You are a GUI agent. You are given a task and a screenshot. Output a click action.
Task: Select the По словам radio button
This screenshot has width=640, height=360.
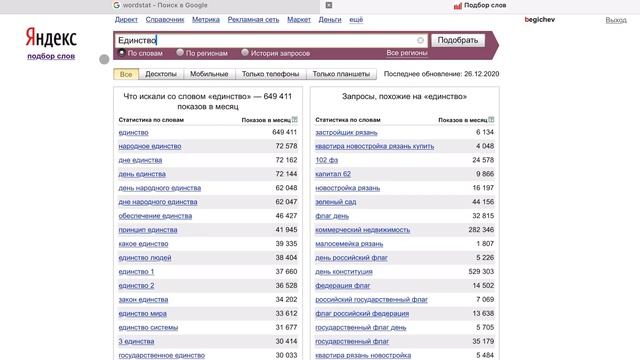(x=122, y=53)
